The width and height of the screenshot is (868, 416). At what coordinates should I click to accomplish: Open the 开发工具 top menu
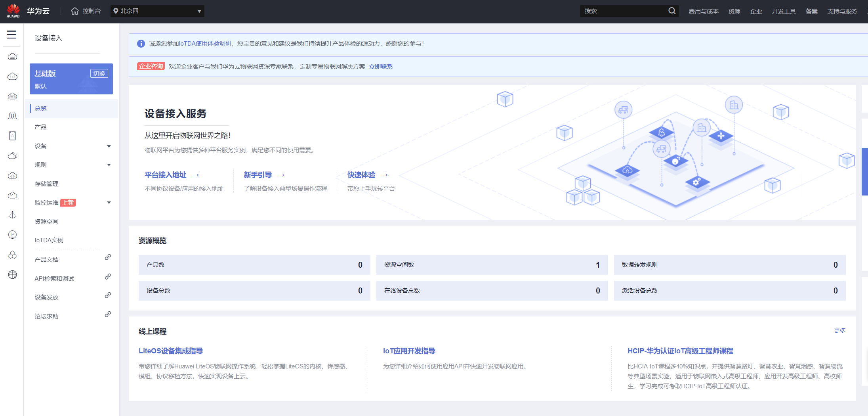pyautogui.click(x=784, y=11)
